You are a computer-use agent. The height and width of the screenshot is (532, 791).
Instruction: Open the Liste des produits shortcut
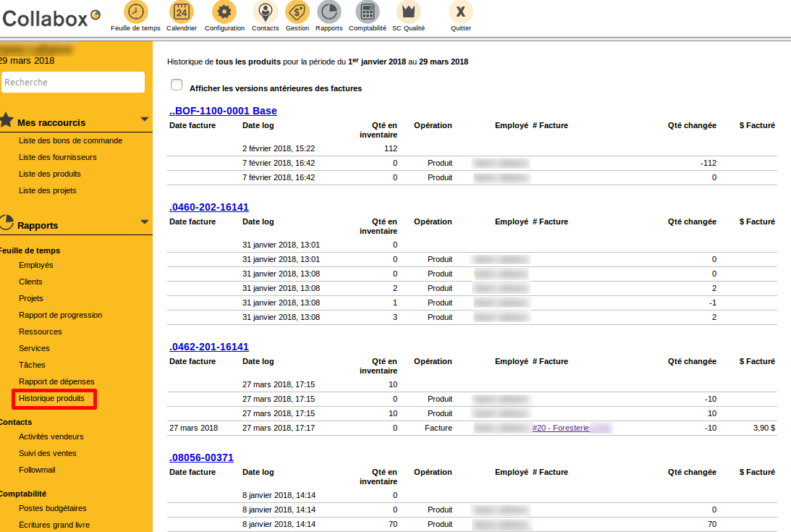(49, 174)
